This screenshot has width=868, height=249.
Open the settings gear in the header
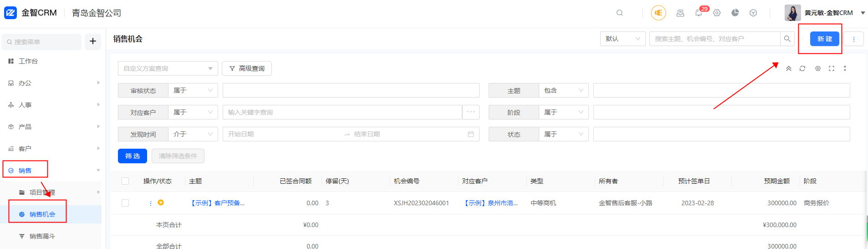(x=717, y=13)
